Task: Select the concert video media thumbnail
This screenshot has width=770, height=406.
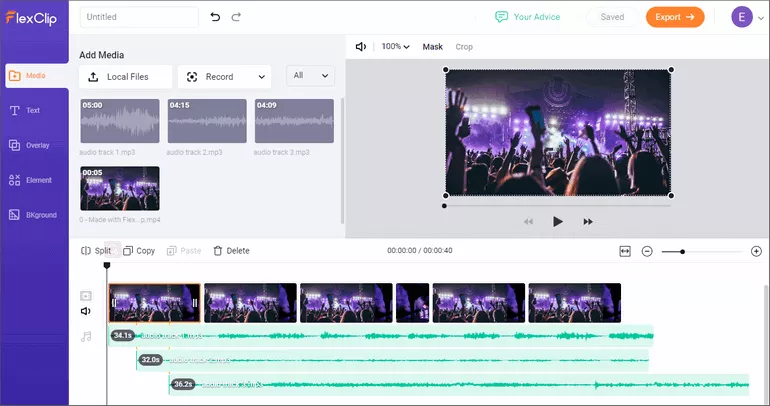Action: (120, 189)
